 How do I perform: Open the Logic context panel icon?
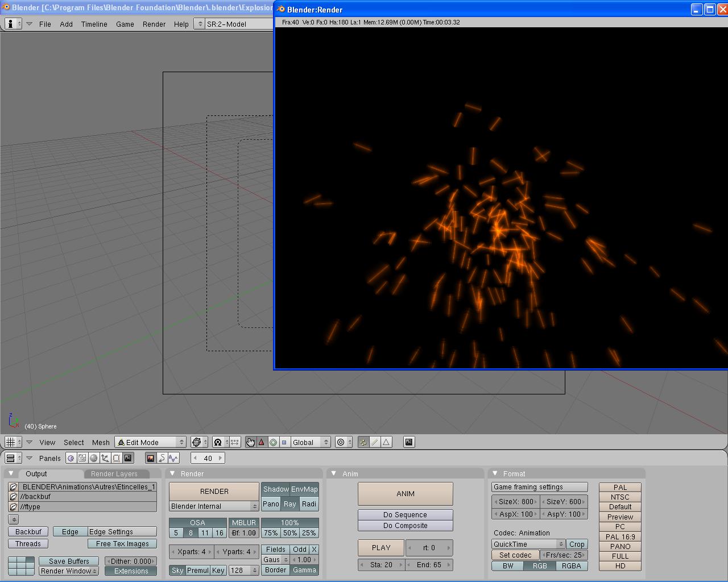[71, 458]
